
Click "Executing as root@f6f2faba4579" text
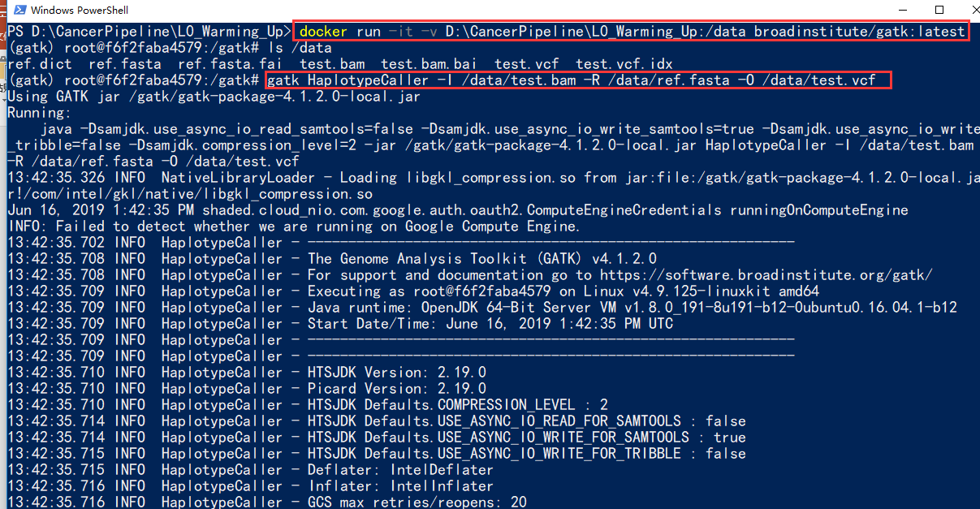[430, 291]
